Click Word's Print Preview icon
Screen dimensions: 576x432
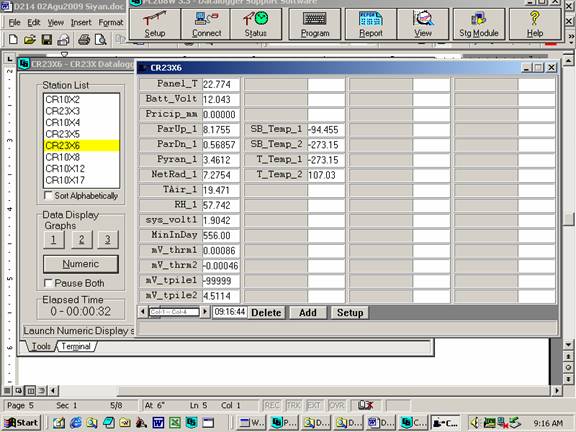[100, 39]
